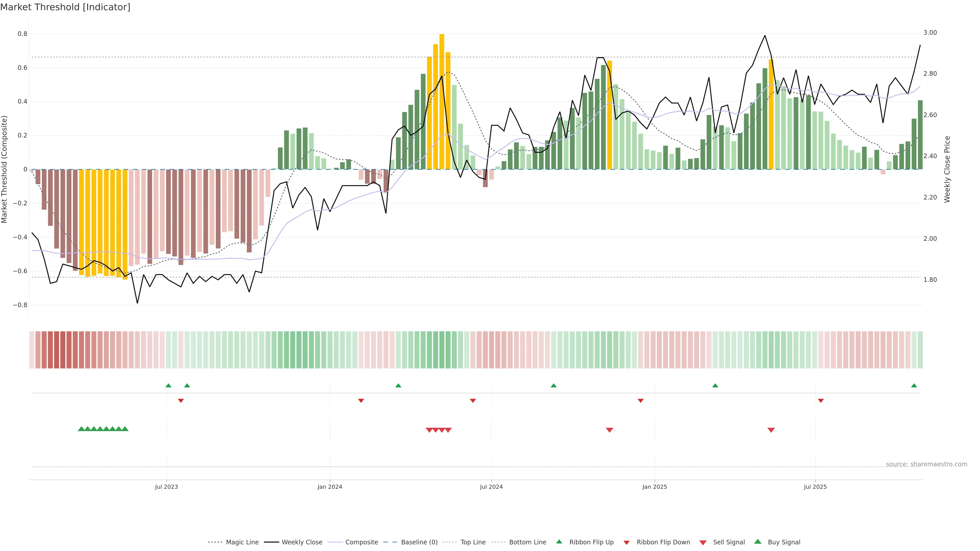
Task: Click sell signal marker near May 2025
Action: (x=771, y=430)
